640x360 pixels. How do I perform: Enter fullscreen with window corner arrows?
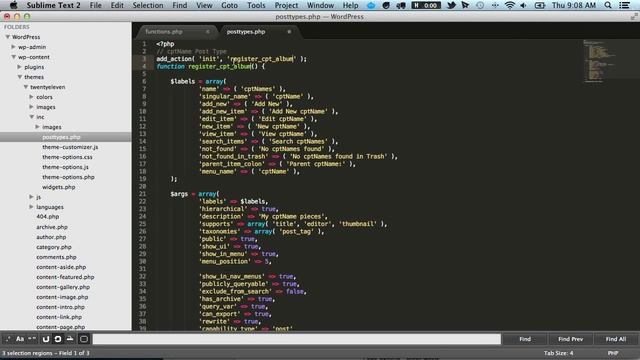634,17
